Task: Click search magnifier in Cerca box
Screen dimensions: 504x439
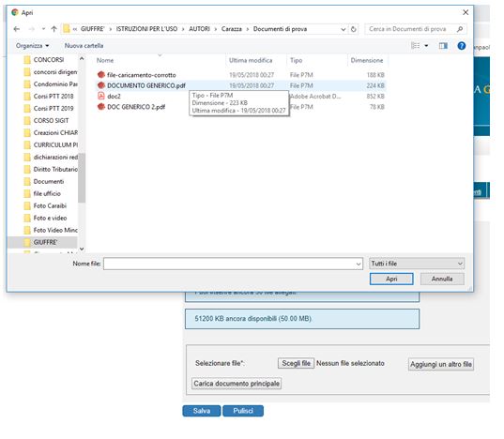Action: click(x=460, y=29)
